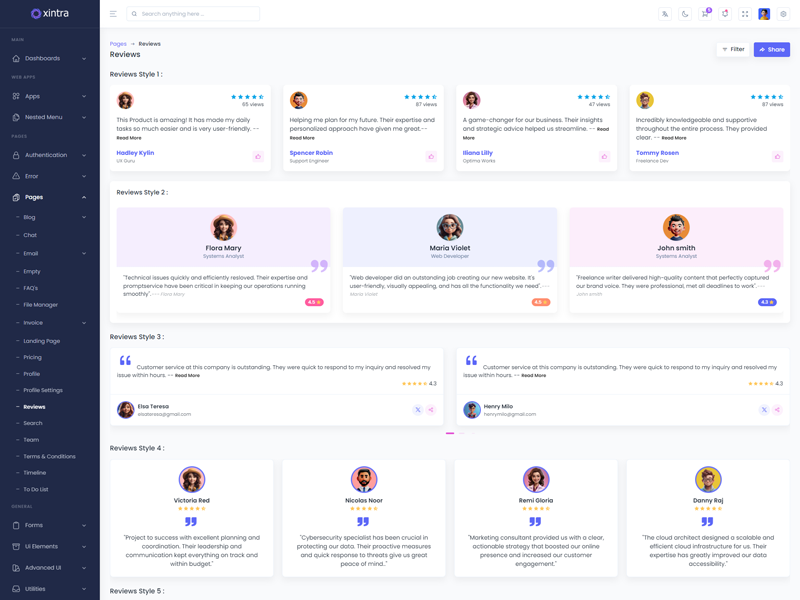Open the shopping cart icon
Image resolution: width=800 pixels, height=600 pixels.
pyautogui.click(x=705, y=14)
